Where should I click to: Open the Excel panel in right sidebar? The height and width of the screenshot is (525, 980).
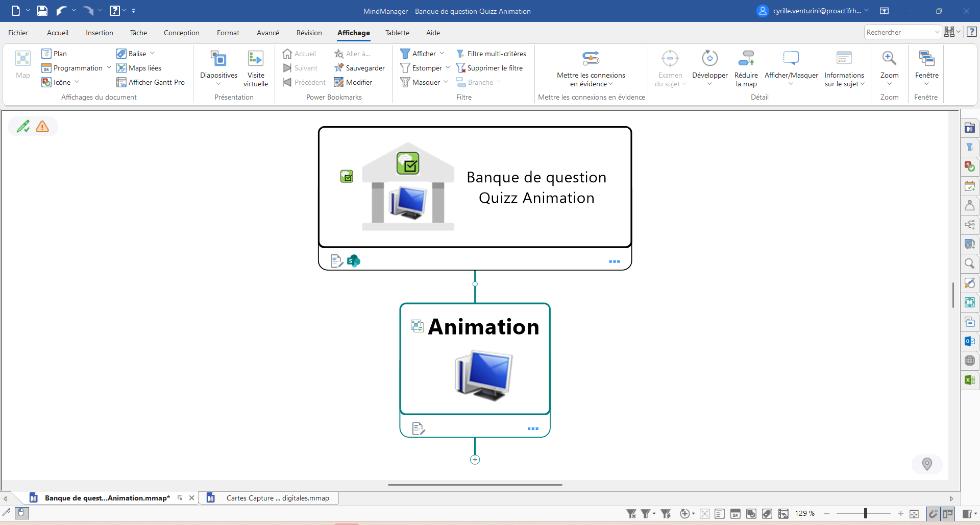969,380
